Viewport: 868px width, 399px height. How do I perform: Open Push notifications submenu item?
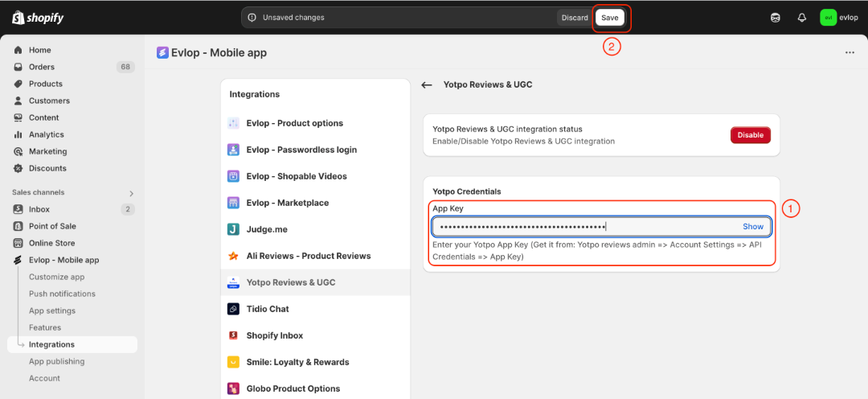62,294
